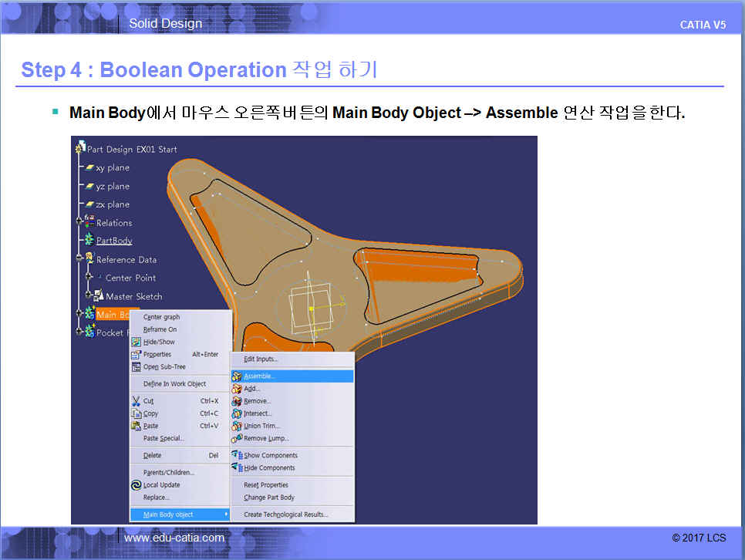This screenshot has height=560, width=745.
Task: Click the Union Trim icon in submenu
Action: coord(238,426)
